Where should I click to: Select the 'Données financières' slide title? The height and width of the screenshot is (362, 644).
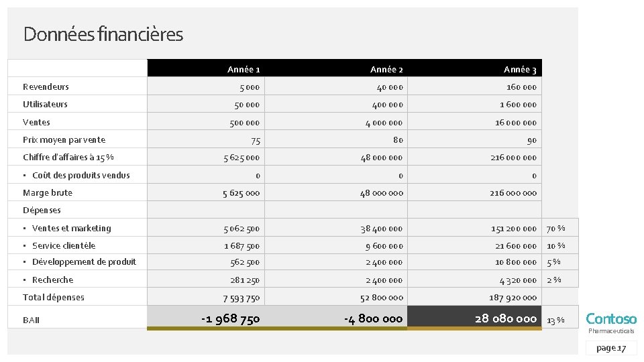[103, 34]
